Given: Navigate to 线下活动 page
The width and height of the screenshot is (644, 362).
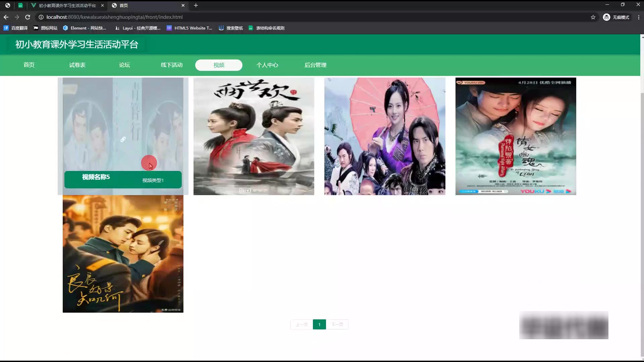Looking at the screenshot, I should (172, 65).
